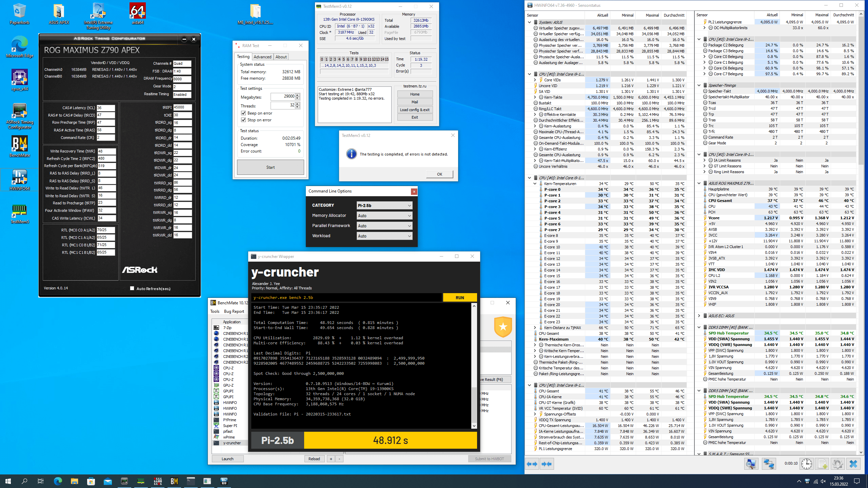Click scroll-down arrow on y-cruncher output scrollbar

click(474, 426)
